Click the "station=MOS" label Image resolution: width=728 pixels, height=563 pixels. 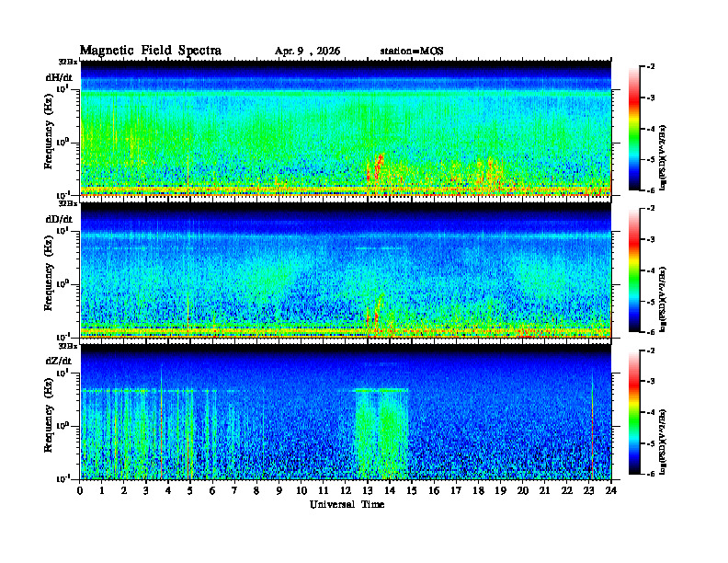(412, 52)
